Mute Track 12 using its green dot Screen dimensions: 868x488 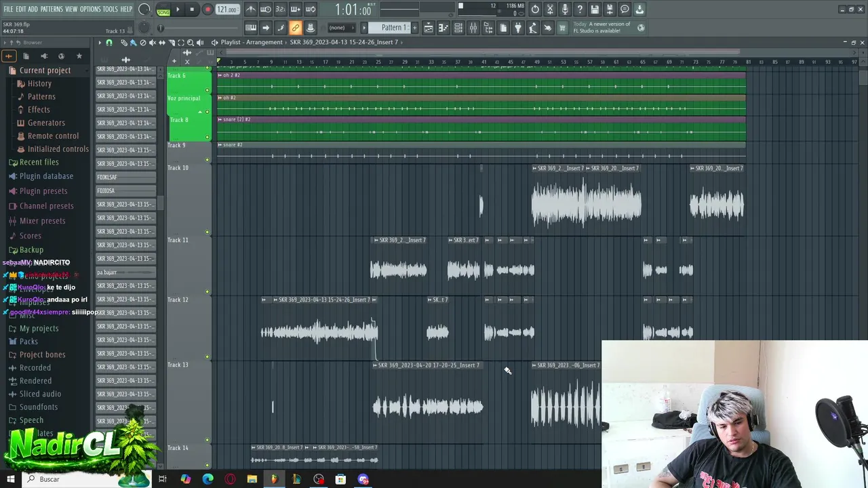click(x=208, y=357)
